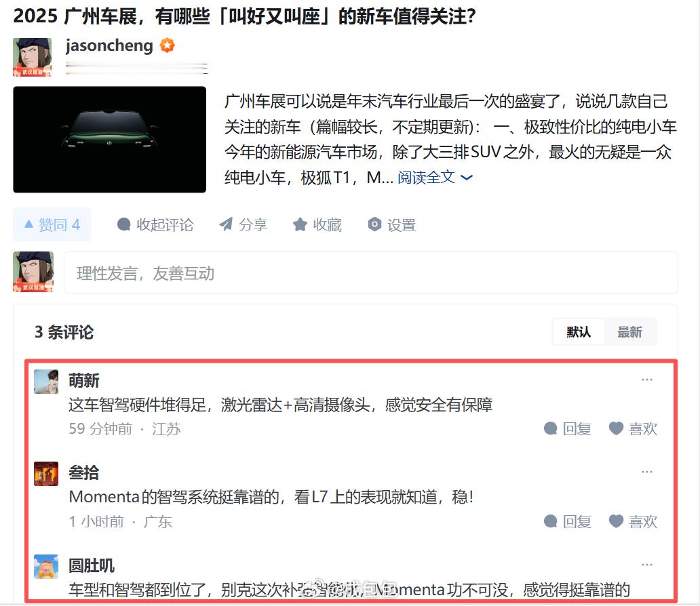This screenshot has width=700, height=606.
Task: Open the ellipsis menu on 萌新's comment
Action: click(x=646, y=379)
